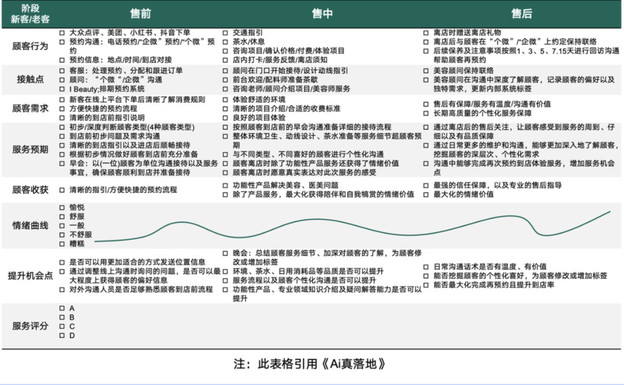
Task: Check 清晰的指引/方便快捷的预约流程 box
Action: pyautogui.click(x=62, y=190)
